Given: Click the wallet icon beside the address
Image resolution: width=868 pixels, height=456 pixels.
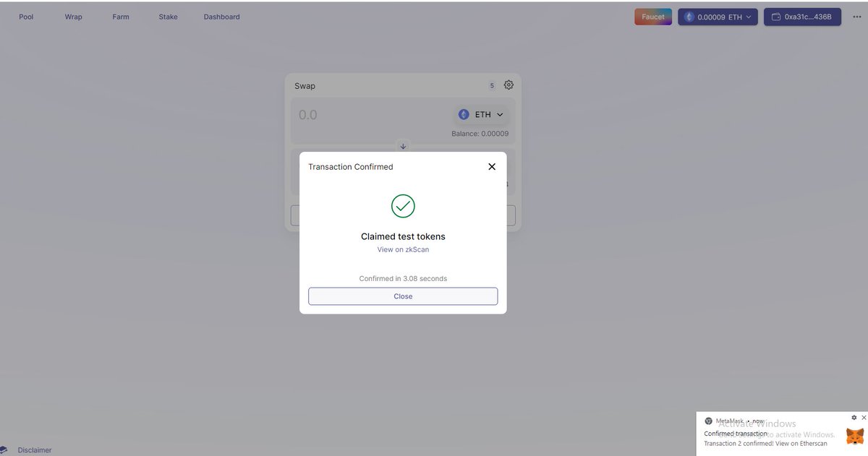Looking at the screenshot, I should point(776,17).
